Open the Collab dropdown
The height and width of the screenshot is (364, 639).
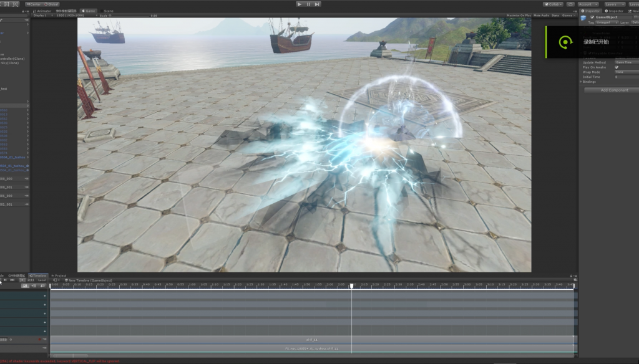pos(553,4)
